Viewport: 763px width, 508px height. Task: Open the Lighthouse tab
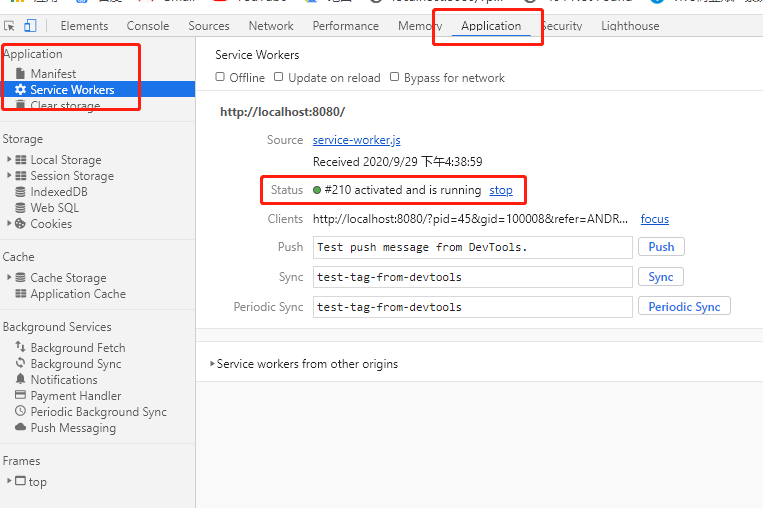[x=630, y=26]
